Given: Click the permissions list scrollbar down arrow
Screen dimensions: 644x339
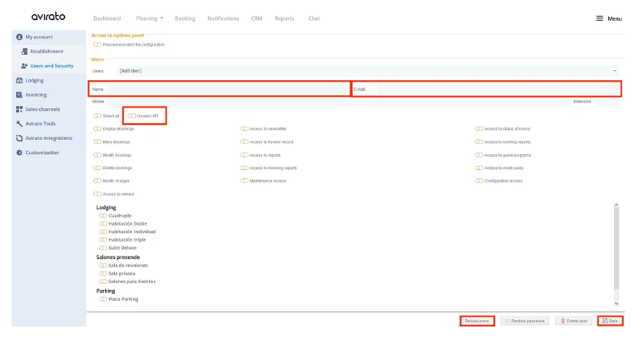Looking at the screenshot, I should click(617, 303).
